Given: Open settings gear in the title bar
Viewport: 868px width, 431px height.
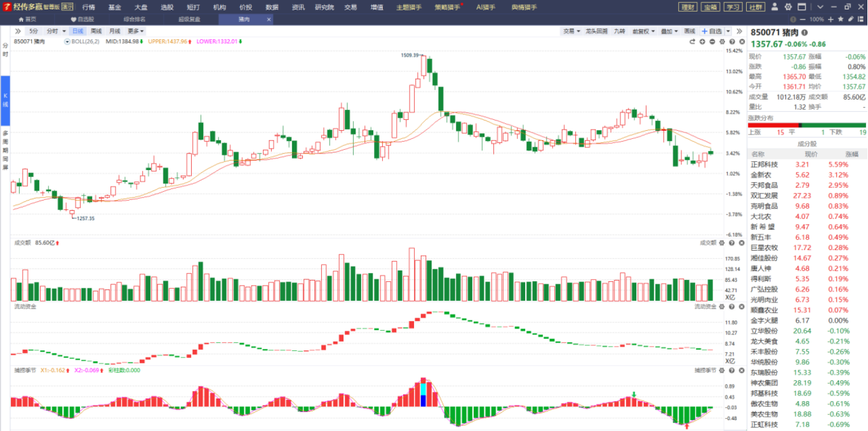Looking at the screenshot, I should tap(788, 7).
